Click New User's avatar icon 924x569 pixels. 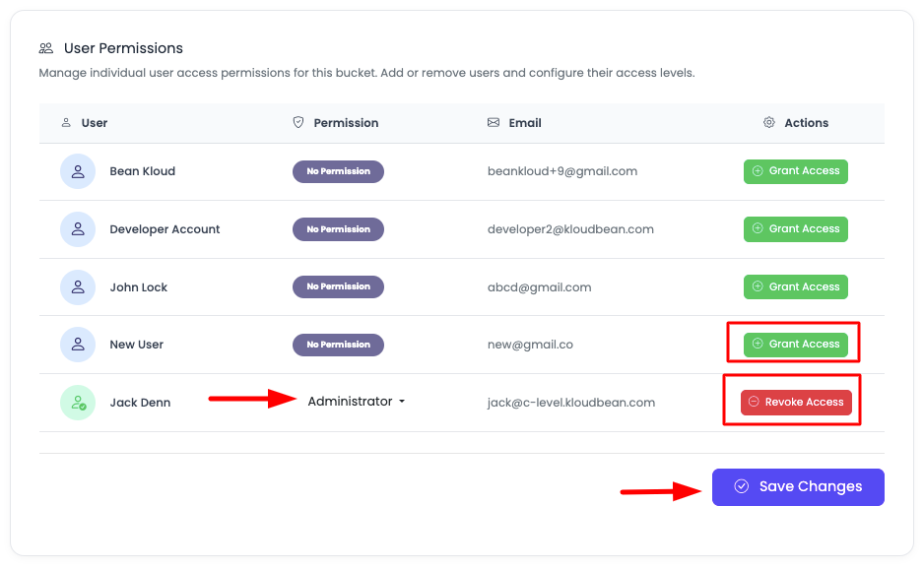[78, 345]
